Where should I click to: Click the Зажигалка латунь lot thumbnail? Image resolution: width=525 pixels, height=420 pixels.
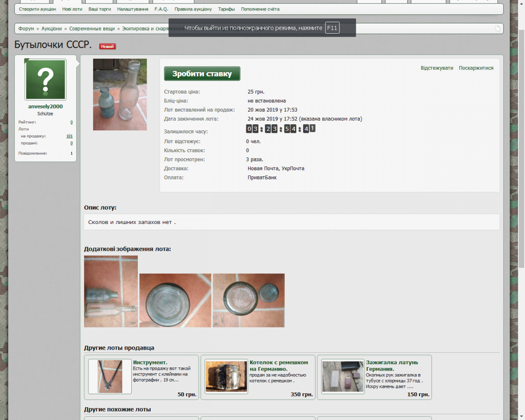[x=343, y=377]
